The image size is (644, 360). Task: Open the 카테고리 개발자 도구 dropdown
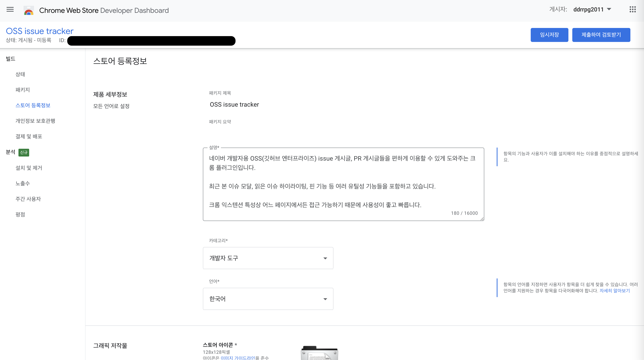tap(268, 258)
